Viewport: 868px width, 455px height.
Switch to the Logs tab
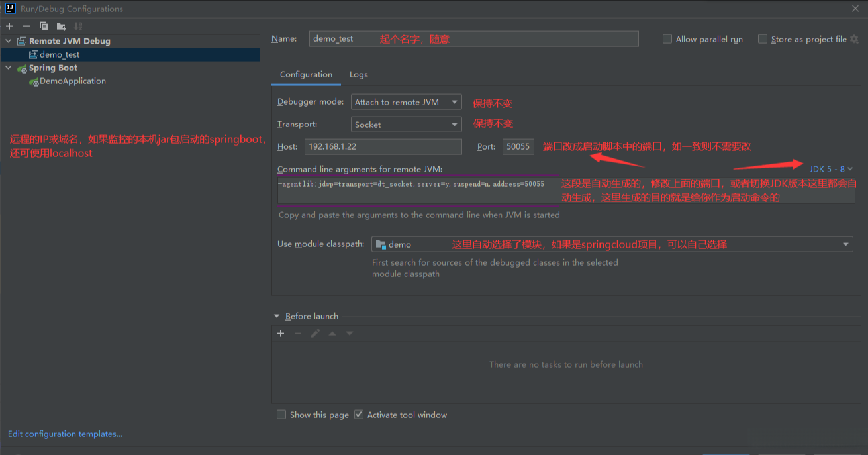pyautogui.click(x=358, y=75)
